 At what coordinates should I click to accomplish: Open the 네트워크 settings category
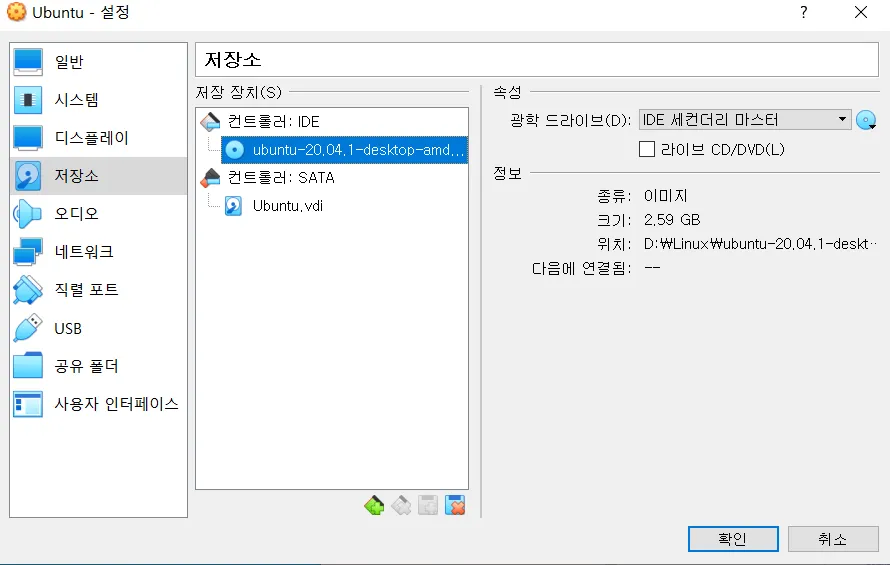tap(98, 252)
